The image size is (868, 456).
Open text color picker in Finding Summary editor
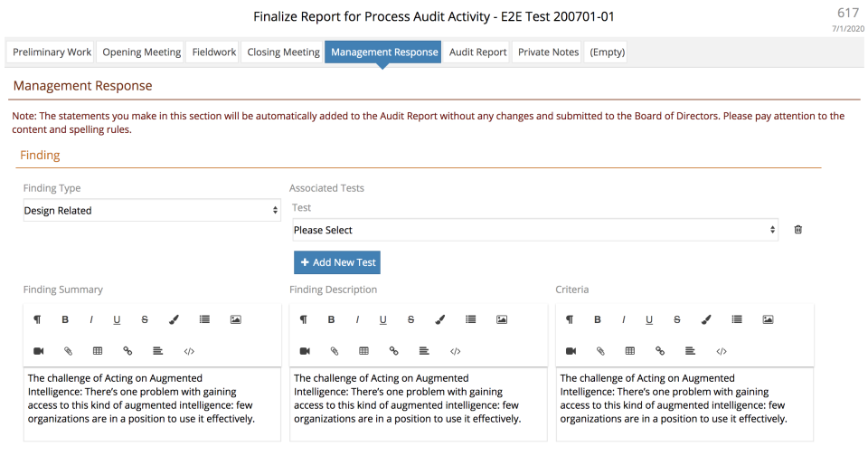(174, 319)
